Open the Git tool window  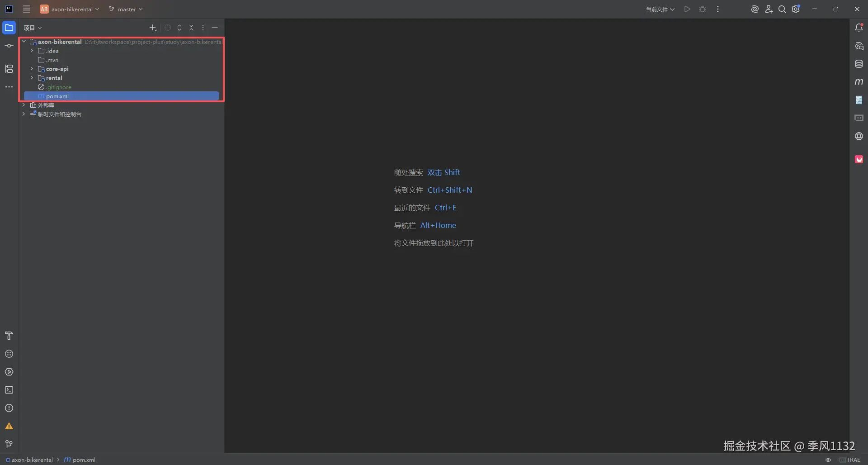click(x=9, y=444)
